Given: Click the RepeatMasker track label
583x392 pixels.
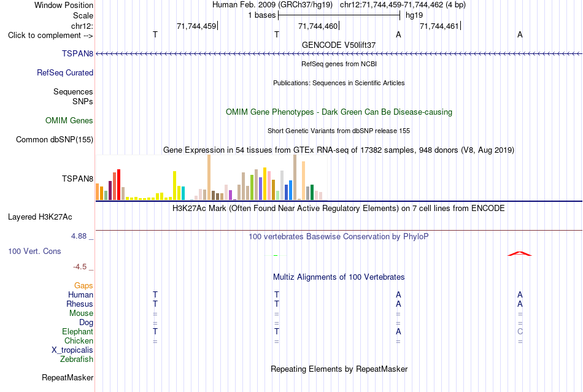Looking at the screenshot, I should [x=68, y=377].
